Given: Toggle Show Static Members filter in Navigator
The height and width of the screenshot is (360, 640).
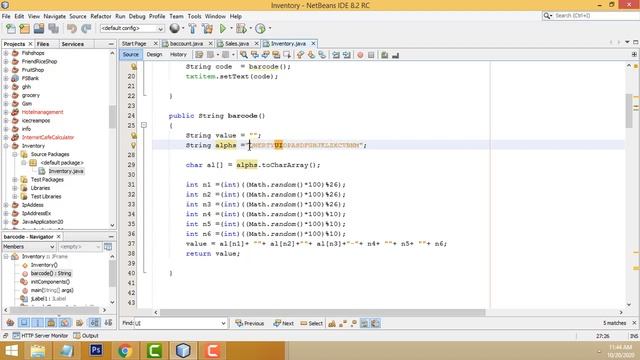Looking at the screenshot, I should [x=38, y=323].
